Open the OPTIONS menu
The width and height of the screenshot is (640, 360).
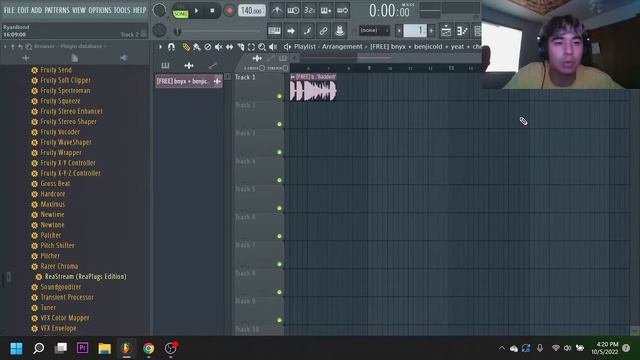pyautogui.click(x=100, y=10)
